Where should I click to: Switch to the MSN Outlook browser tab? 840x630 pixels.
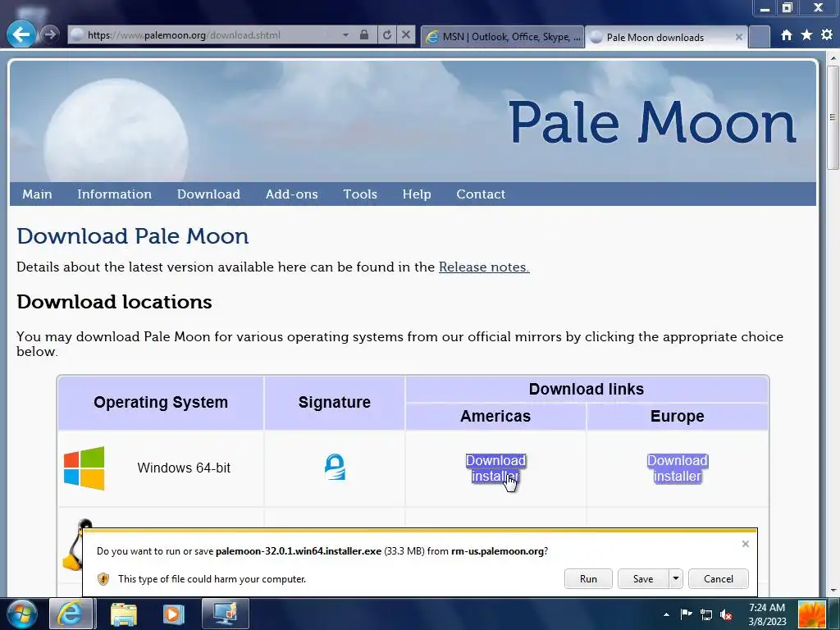pyautogui.click(x=503, y=36)
